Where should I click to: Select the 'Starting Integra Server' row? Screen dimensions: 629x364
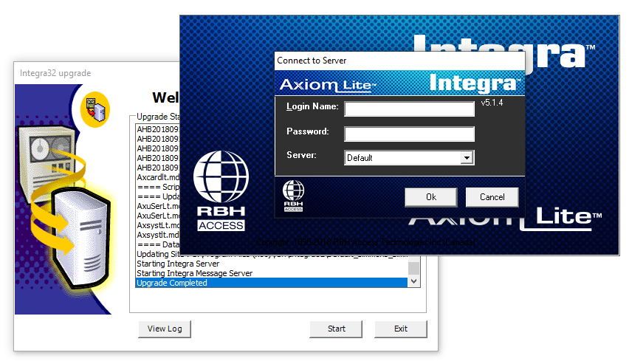272,264
